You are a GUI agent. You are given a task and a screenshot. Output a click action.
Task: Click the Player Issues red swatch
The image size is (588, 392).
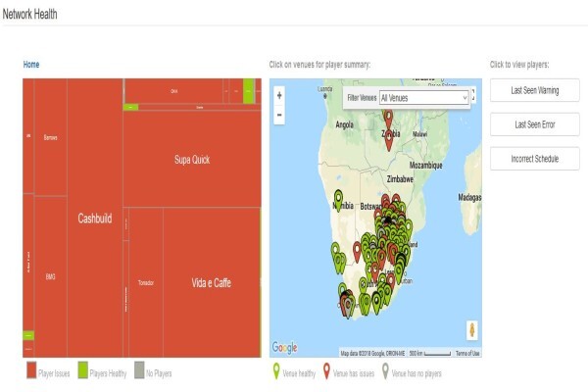(x=31, y=370)
